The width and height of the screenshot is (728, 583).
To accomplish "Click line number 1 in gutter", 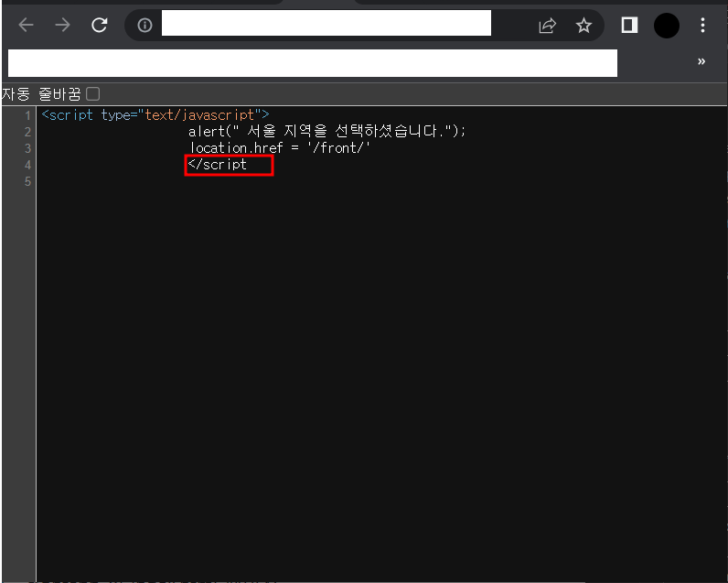I will point(27,115).
